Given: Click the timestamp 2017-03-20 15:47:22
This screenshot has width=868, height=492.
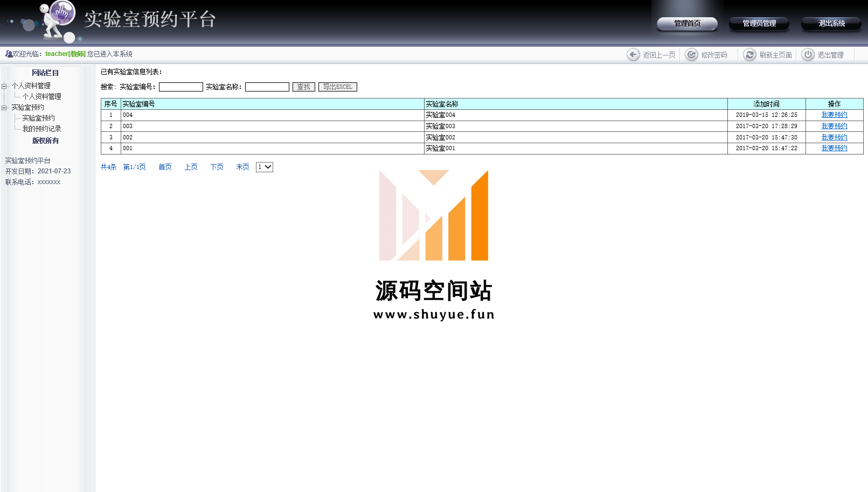Looking at the screenshot, I should coord(766,148).
